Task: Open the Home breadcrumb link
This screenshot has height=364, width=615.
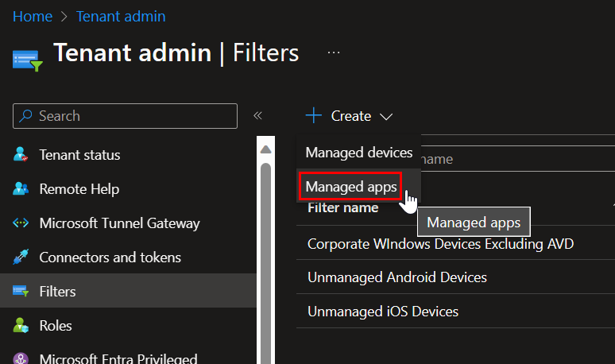Action: tap(32, 16)
